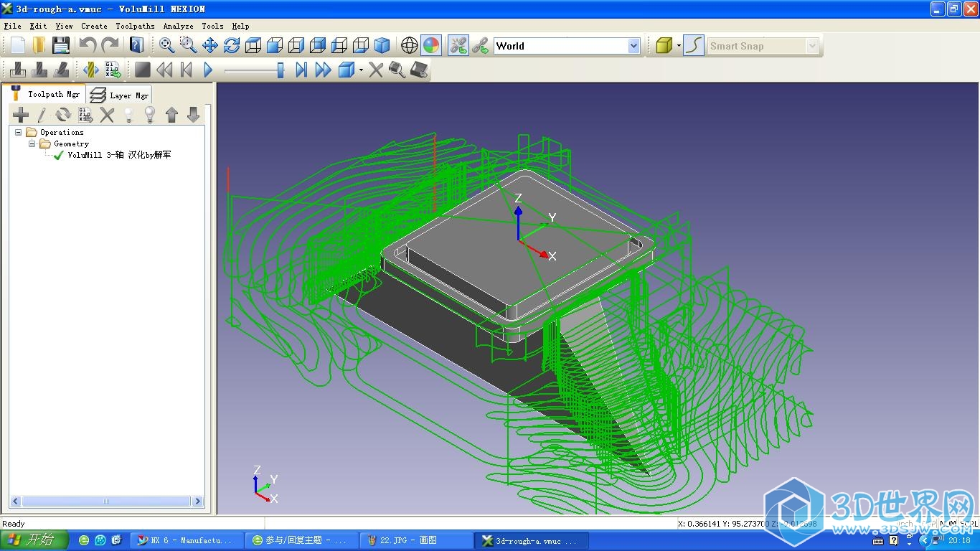This screenshot has width=980, height=551.
Task: Open the Toolpaths menu
Action: coord(135,26)
